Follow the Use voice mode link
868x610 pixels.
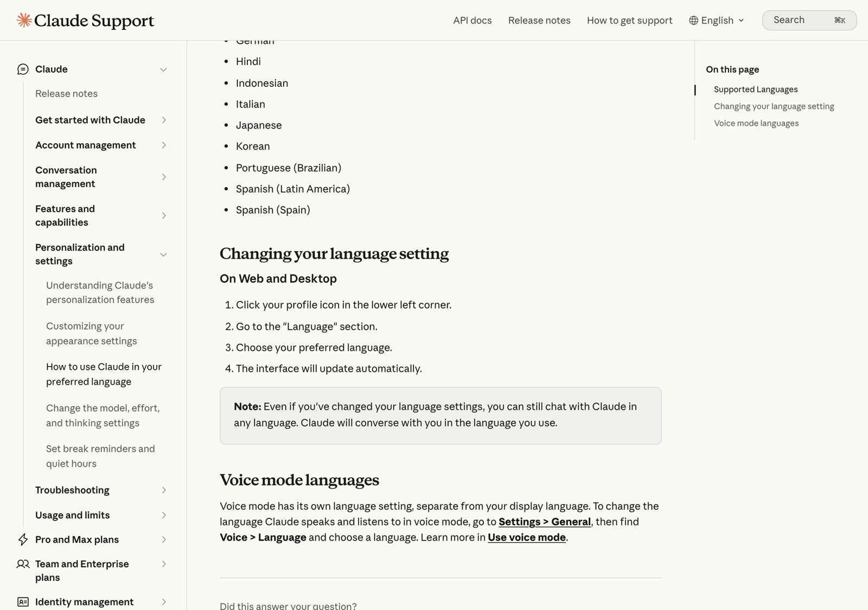(526, 537)
